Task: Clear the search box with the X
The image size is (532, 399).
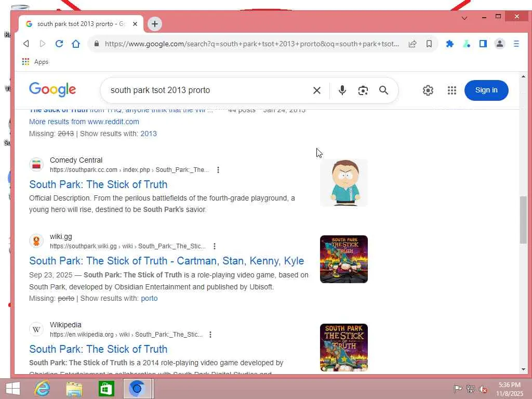Action: coord(317,90)
